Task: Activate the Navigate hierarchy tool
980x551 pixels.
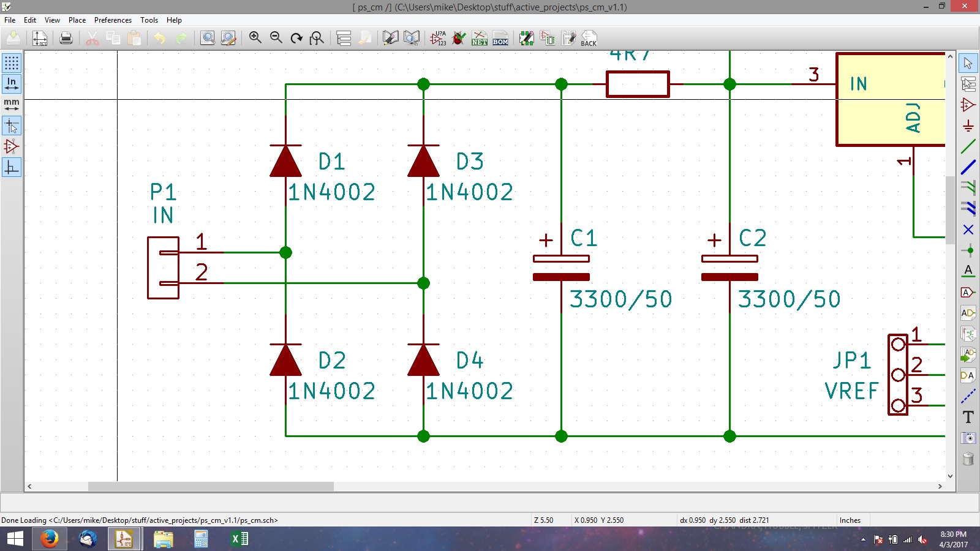Action: 968,84
